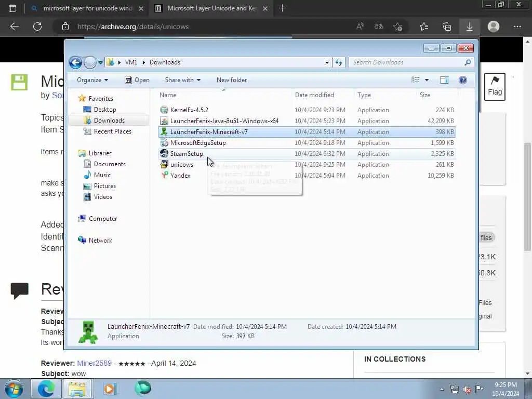The width and height of the screenshot is (532, 399).
Task: Open a new Edge tab
Action: [282, 8]
